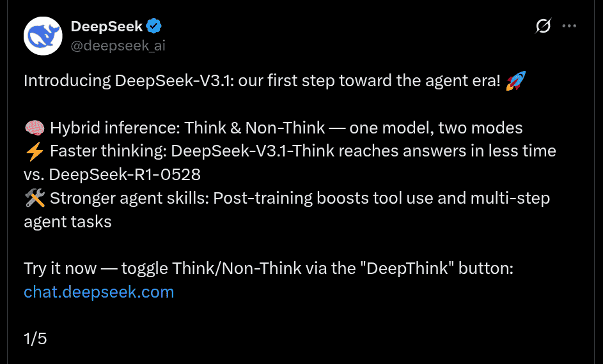The height and width of the screenshot is (364, 603).
Task: Open the three-dot more options menu
Action: click(569, 26)
